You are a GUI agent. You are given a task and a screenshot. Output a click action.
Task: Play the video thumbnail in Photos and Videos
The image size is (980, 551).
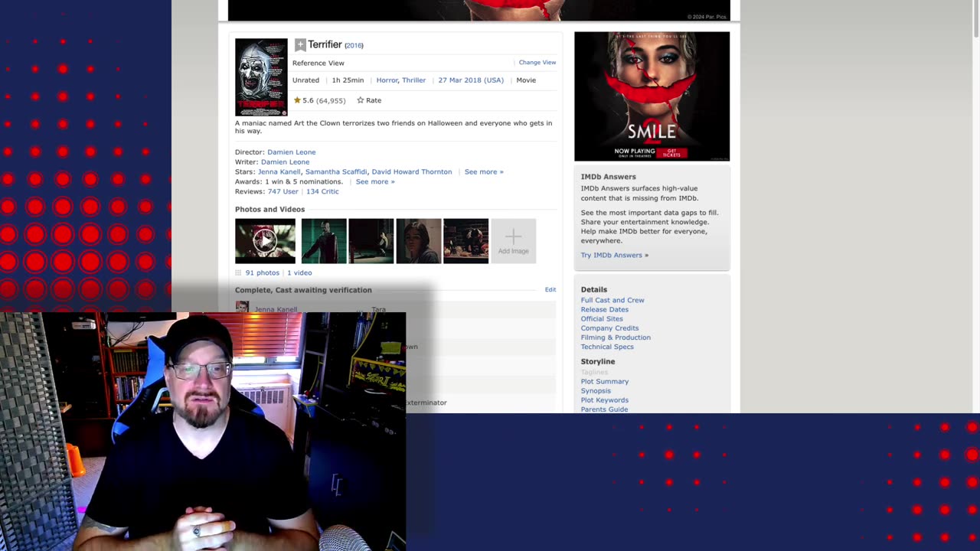265,241
